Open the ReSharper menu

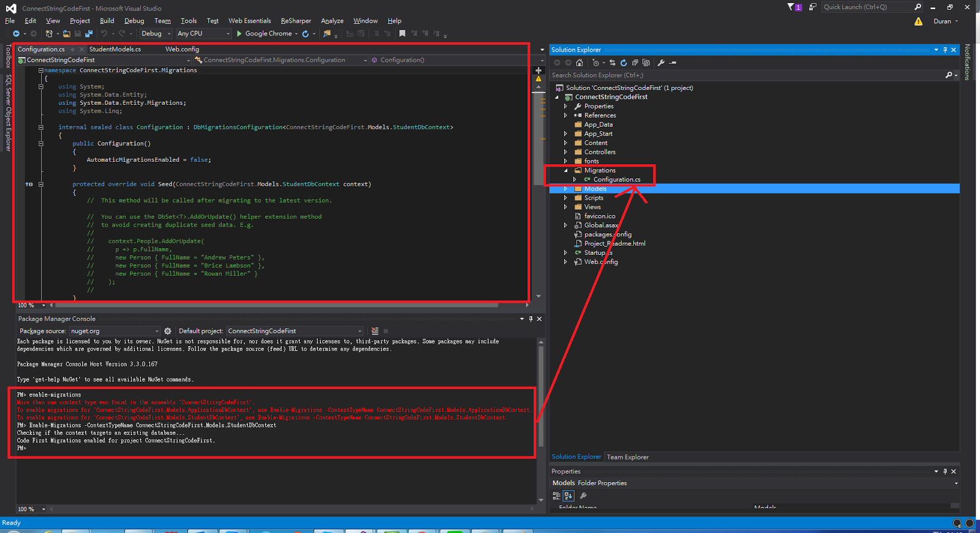296,21
